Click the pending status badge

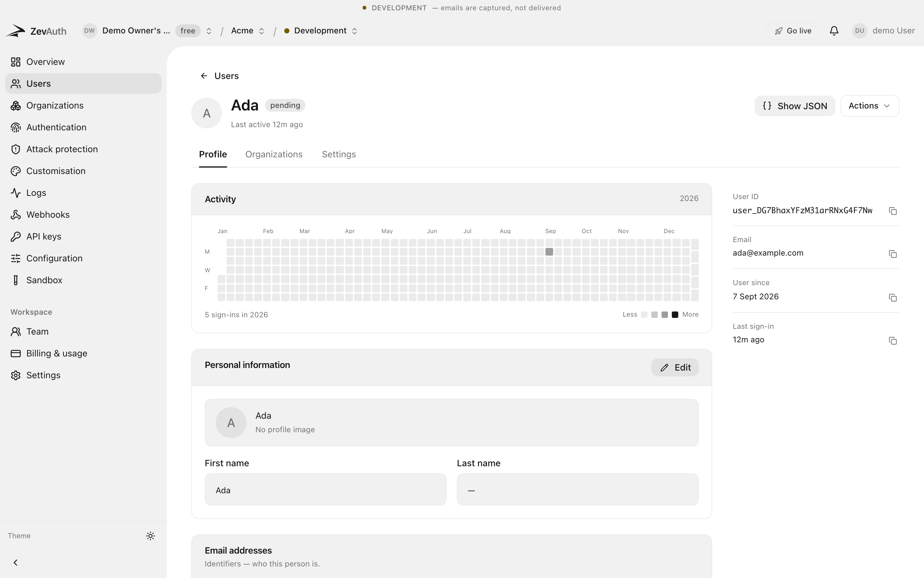click(285, 105)
